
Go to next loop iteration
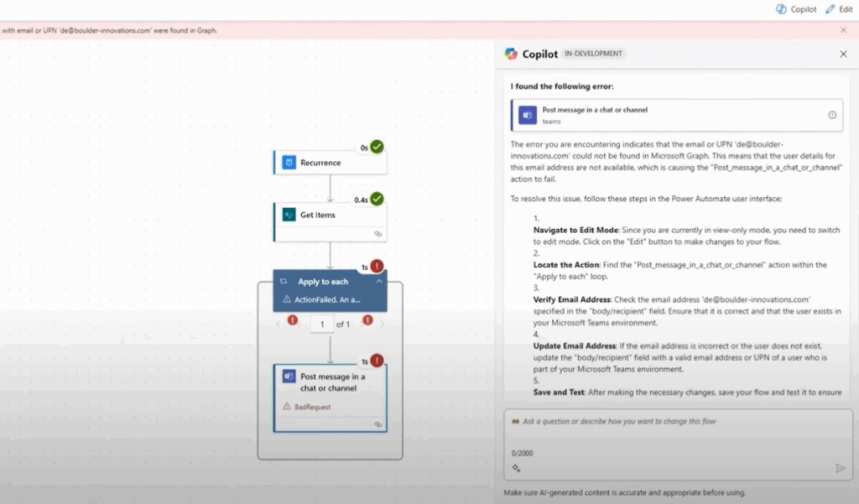pos(383,324)
